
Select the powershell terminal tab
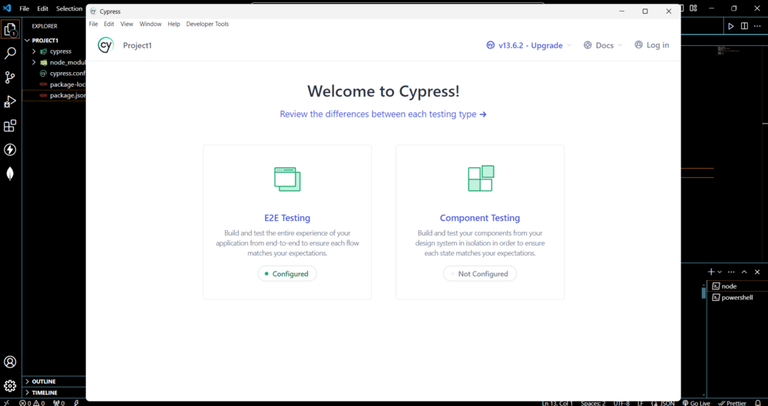pyautogui.click(x=736, y=297)
